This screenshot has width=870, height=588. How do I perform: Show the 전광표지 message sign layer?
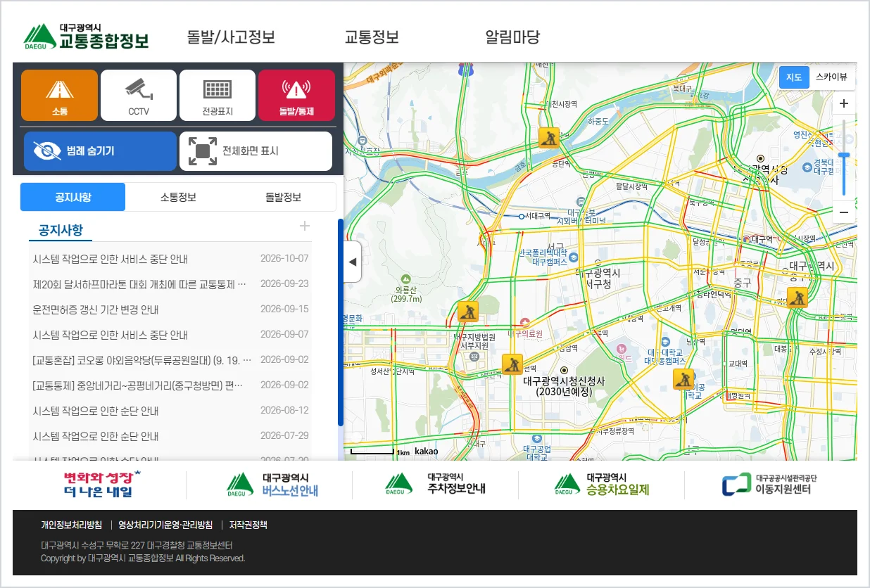[217, 95]
